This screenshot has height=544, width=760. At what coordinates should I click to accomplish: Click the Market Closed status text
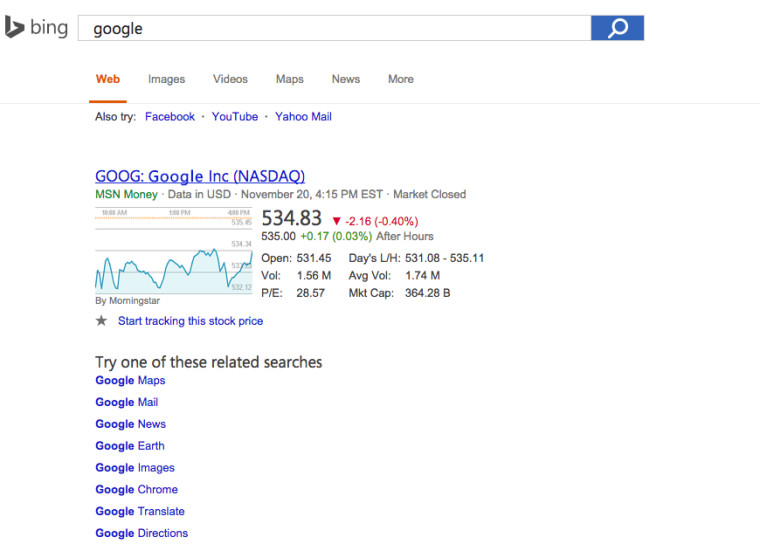(x=429, y=194)
